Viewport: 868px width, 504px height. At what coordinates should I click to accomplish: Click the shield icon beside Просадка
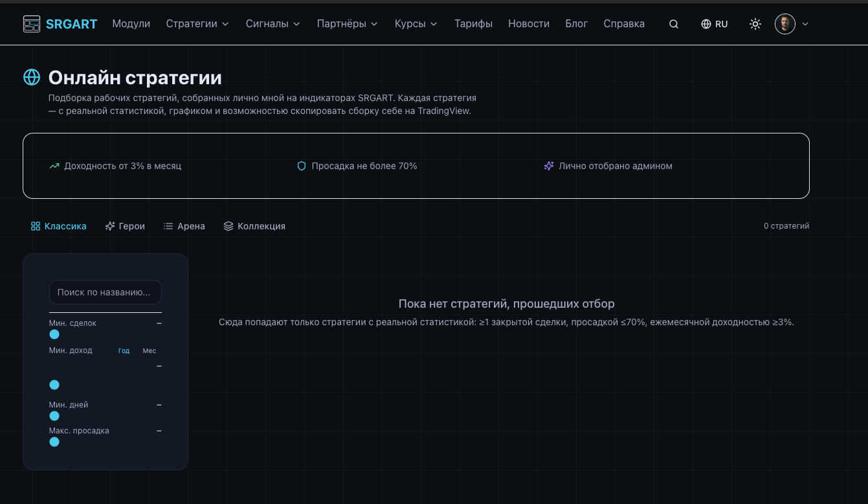tap(301, 166)
